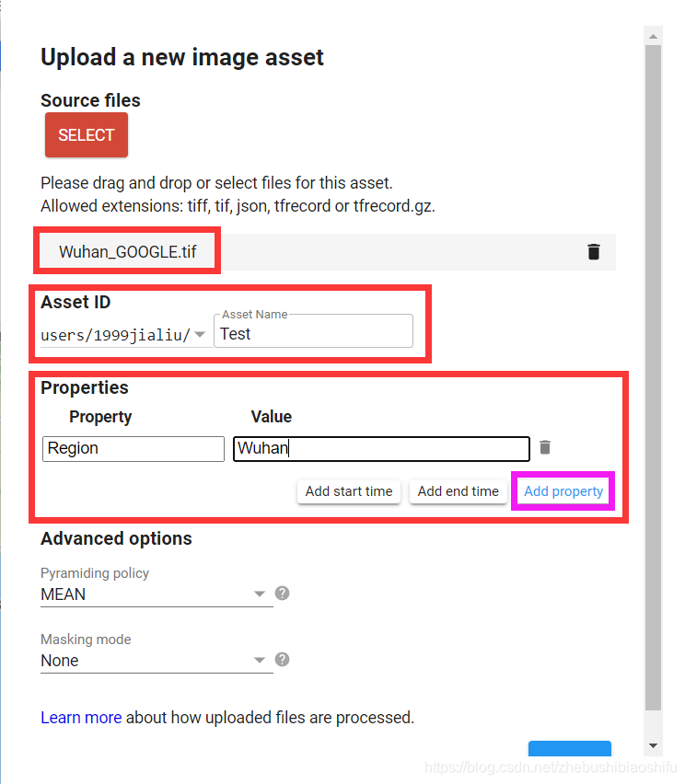Select the Wuhan_GOOGLE.tif file entry
685x784 pixels.
(x=128, y=251)
